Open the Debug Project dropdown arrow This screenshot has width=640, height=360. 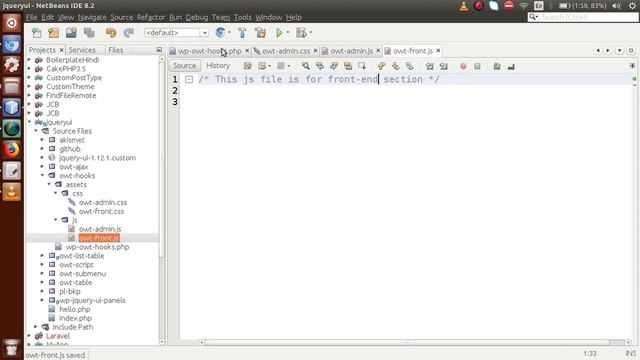point(311,33)
